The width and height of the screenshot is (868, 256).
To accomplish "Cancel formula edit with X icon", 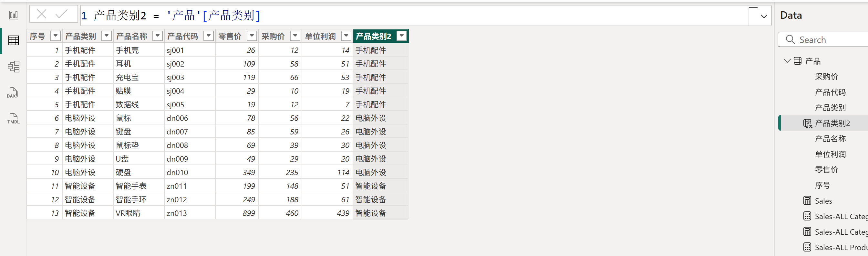I will pos(41,14).
